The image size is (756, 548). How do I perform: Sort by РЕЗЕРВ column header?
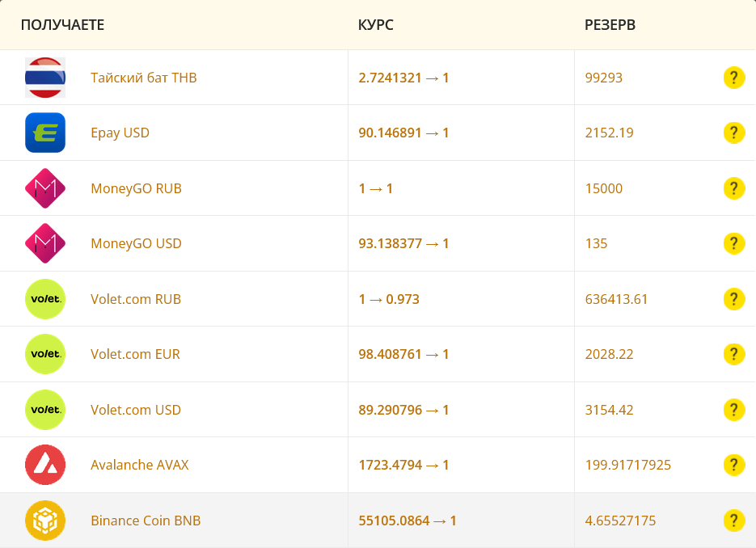[x=610, y=24]
